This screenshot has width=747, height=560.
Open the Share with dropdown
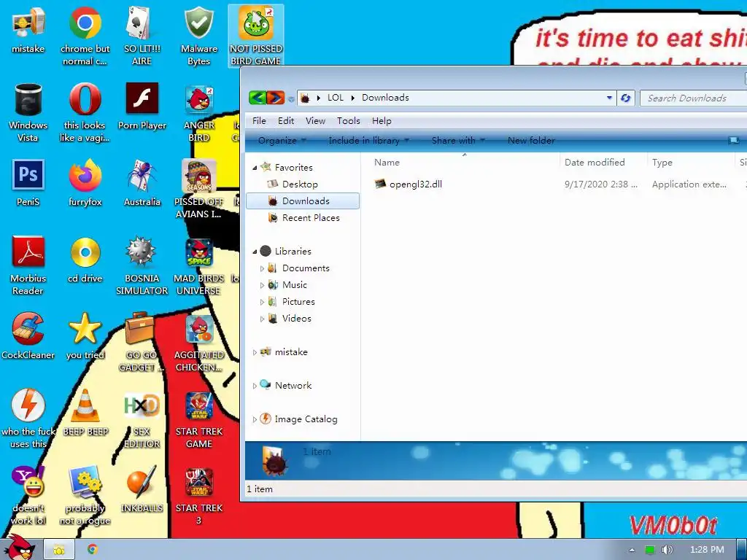(x=458, y=141)
